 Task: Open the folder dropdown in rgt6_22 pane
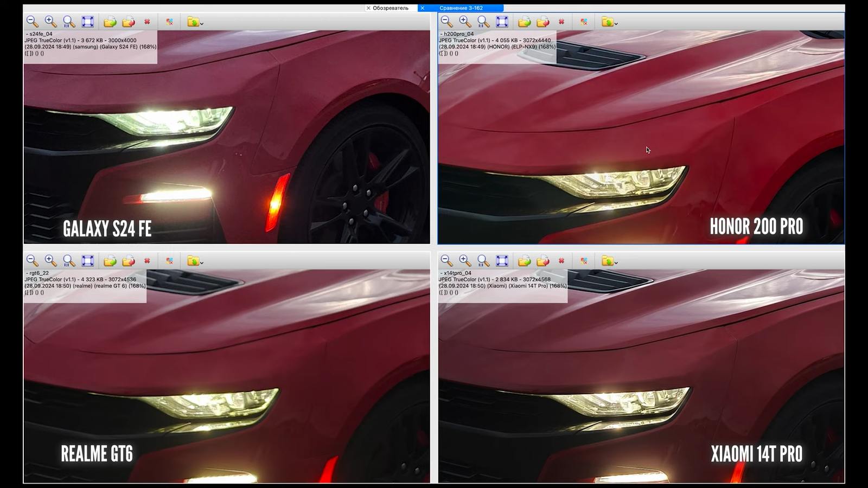[x=195, y=261]
